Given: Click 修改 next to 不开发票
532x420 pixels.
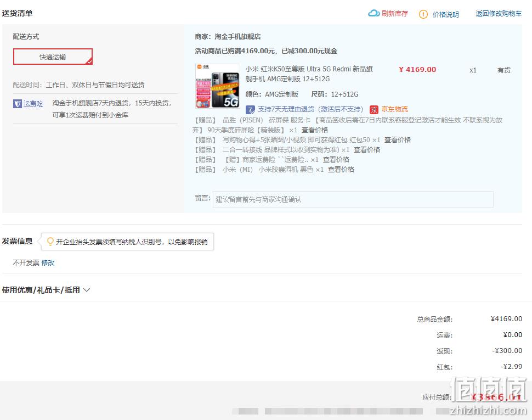Looking at the screenshot, I should click(x=48, y=262).
